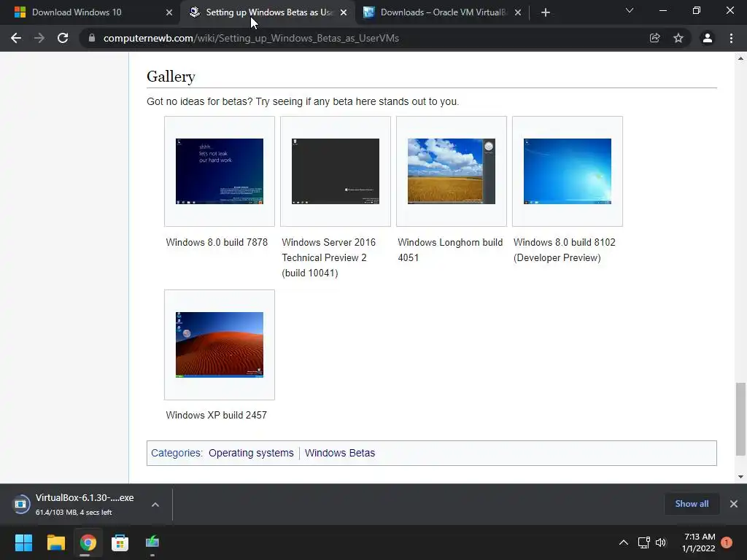
Task: Click the Categories link
Action: [176, 453]
